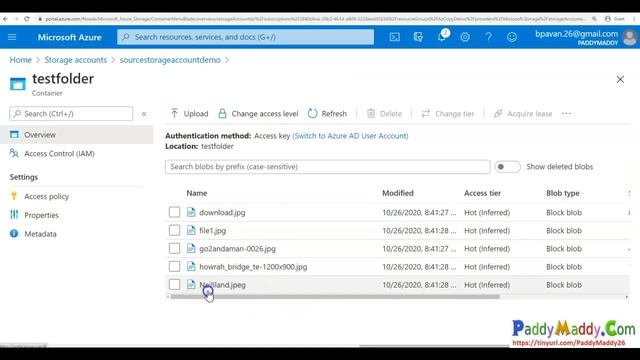Open portal settings gear

coord(465,37)
